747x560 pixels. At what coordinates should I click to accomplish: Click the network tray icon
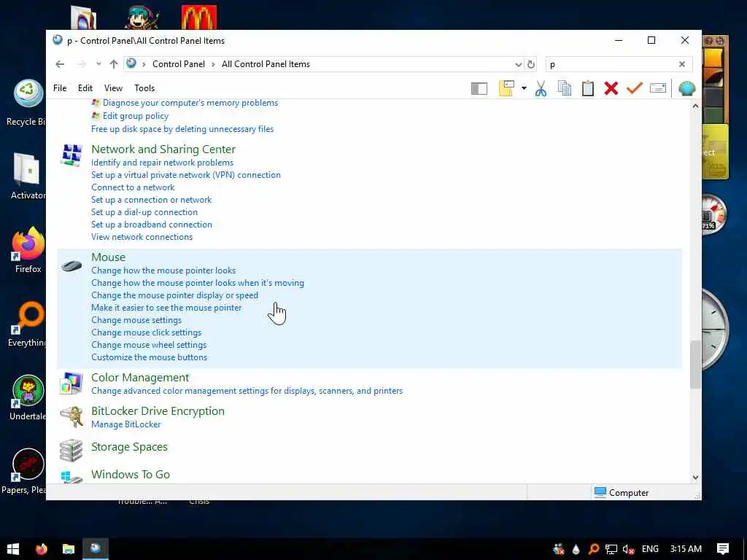(611, 549)
